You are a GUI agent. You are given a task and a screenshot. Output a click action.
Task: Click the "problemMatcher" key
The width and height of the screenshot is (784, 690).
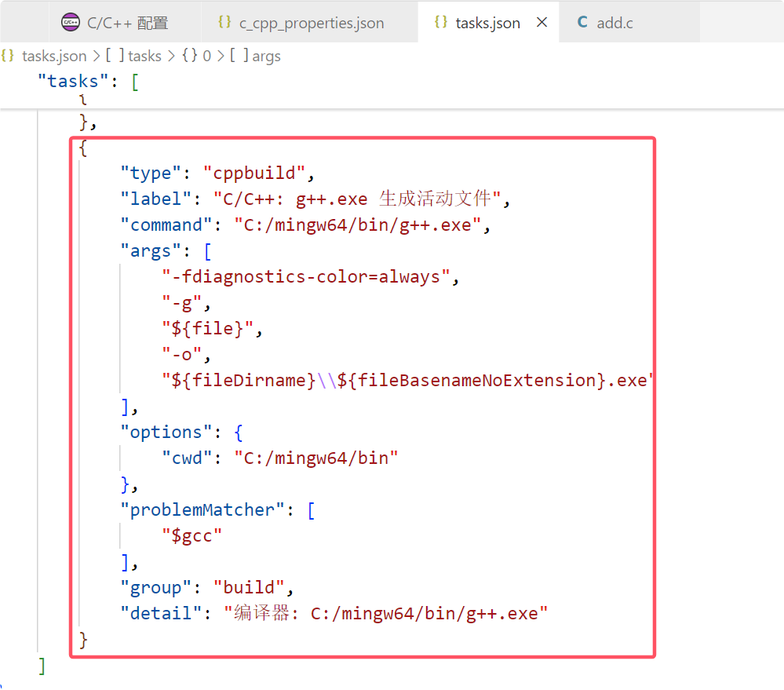pyautogui.click(x=202, y=510)
